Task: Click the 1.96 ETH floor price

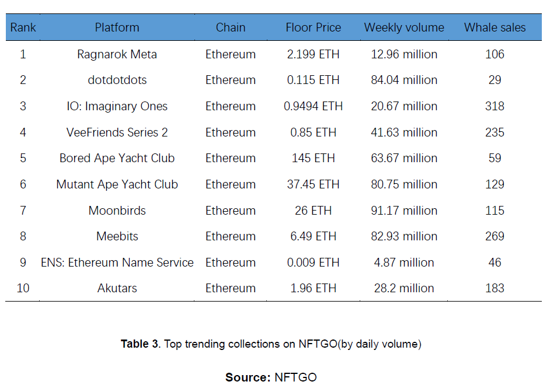Action: point(313,288)
